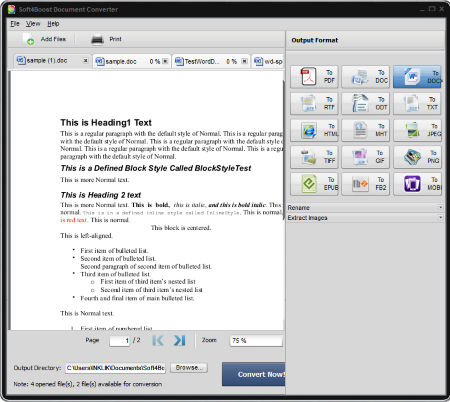
Task: Choose the To TXT output format
Action: click(417, 103)
